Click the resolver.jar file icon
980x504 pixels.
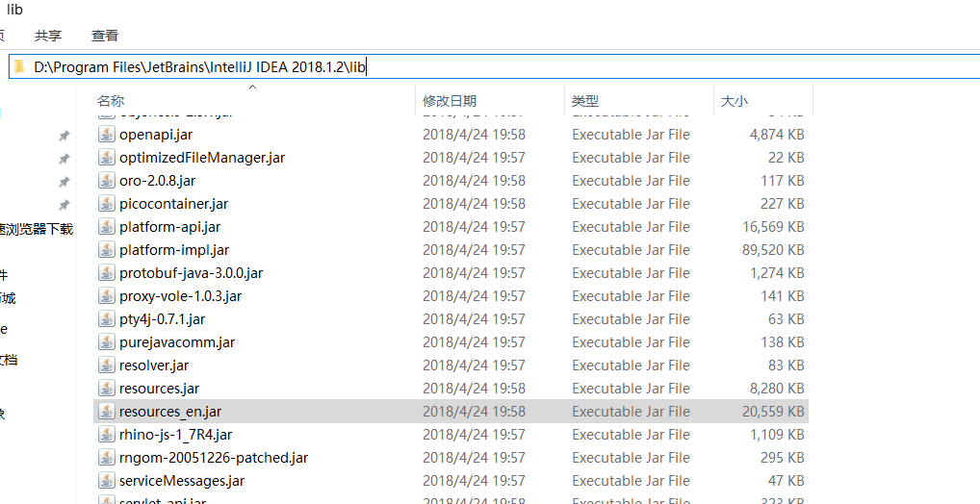pyautogui.click(x=107, y=365)
